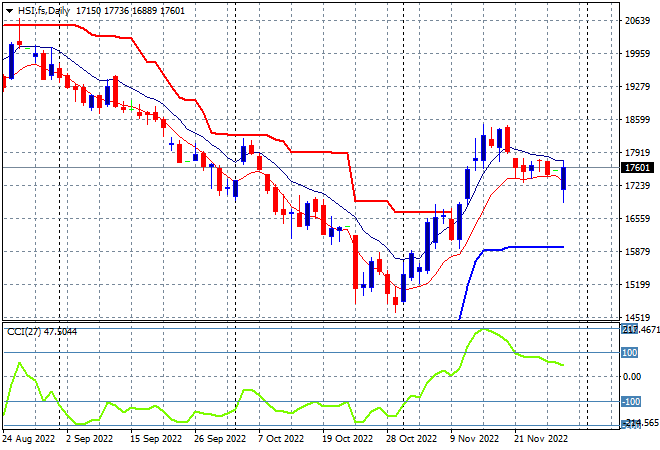This screenshot has width=660, height=450.
Task: Click the 17919 price axis label
Action: 637,152
